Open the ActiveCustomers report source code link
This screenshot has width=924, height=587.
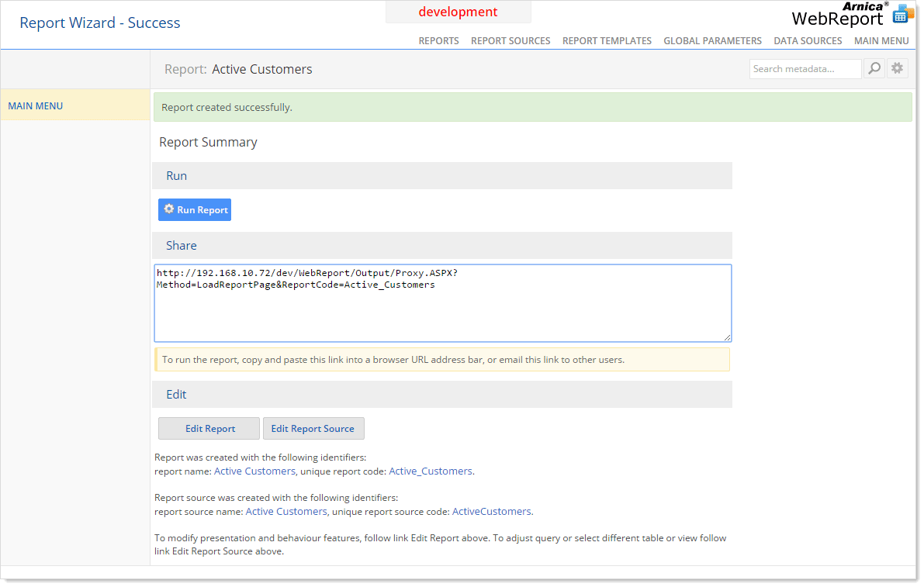tap(491, 511)
